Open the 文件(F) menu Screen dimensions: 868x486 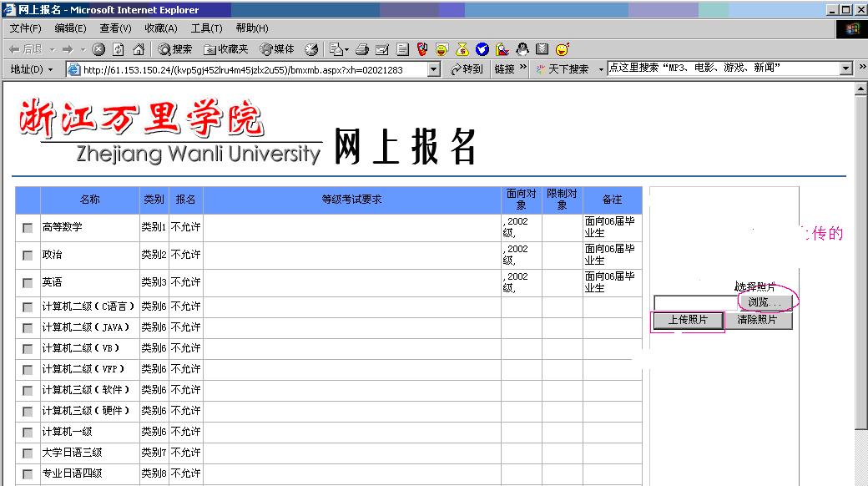coord(26,28)
